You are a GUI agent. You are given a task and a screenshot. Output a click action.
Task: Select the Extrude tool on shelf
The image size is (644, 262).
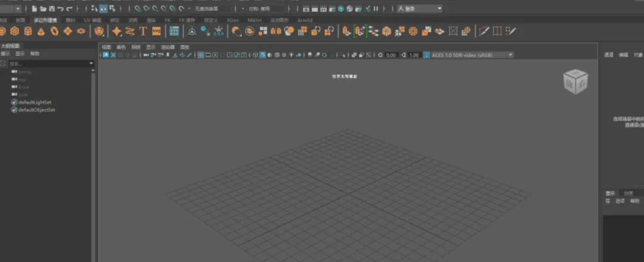[x=347, y=31]
